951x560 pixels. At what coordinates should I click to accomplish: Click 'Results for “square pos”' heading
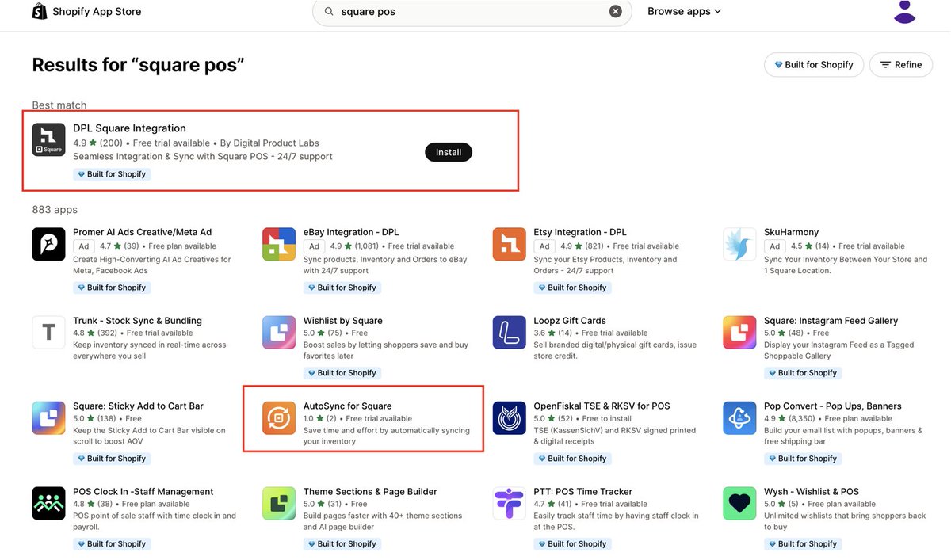[138, 65]
